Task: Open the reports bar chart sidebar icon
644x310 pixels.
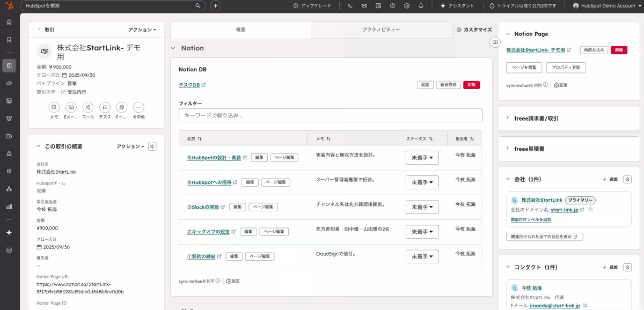Action: (x=9, y=206)
